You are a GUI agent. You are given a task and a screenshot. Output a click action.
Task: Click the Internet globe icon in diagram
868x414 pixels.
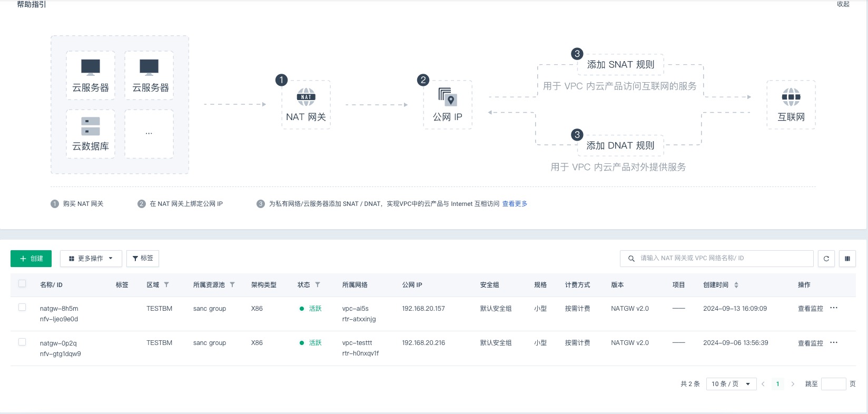click(x=791, y=97)
